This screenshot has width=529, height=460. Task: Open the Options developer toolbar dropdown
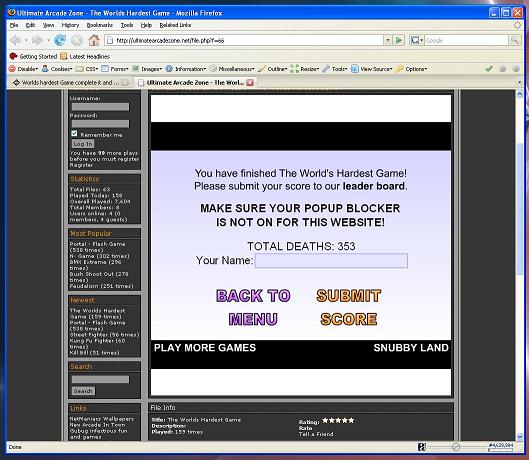(x=412, y=69)
